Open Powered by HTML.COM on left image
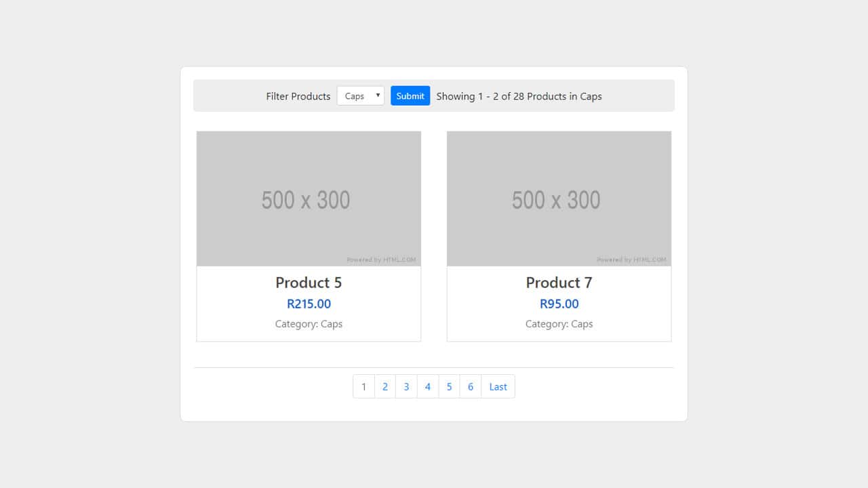Screen dimensions: 868x488 [382, 260]
